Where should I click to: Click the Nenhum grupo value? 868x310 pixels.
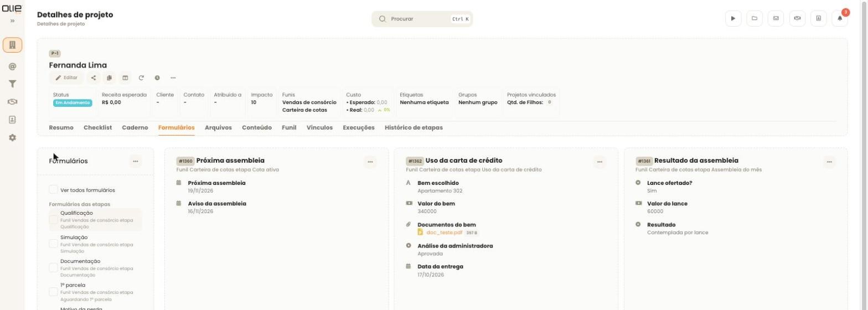pyautogui.click(x=478, y=102)
